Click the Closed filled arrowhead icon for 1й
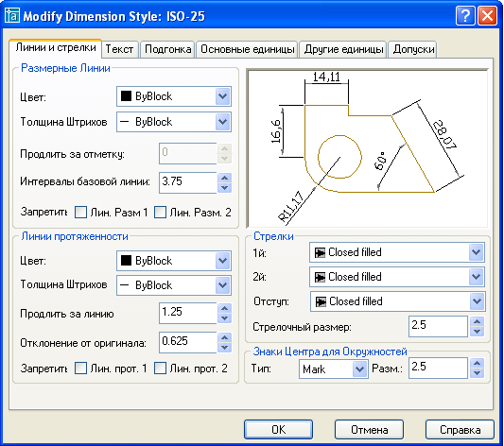The image size is (504, 446). (320, 252)
